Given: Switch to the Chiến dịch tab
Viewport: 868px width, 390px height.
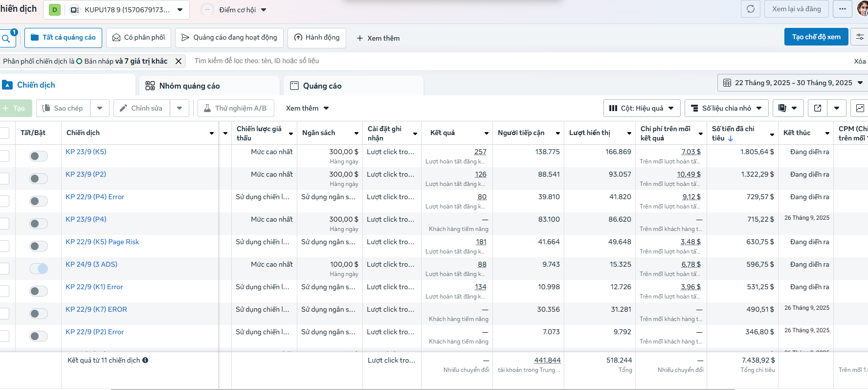Looking at the screenshot, I should pyautogui.click(x=67, y=85).
